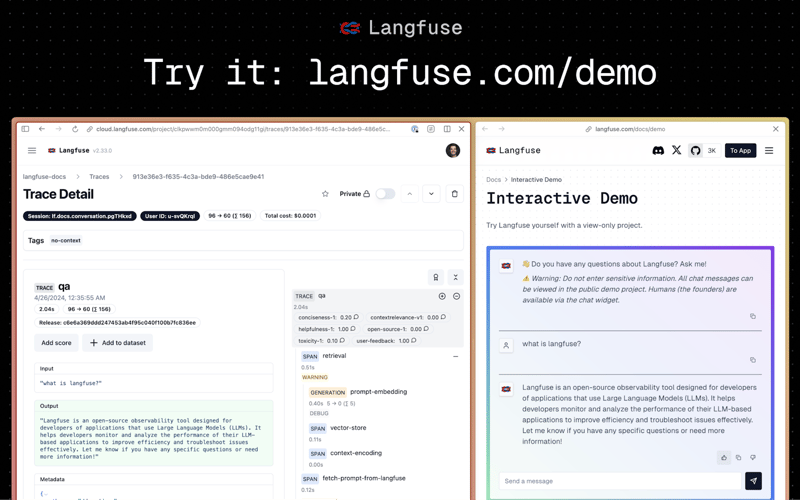Screen dimensions: 800x500
Task: Click the Total cost $0.0001 badge
Action: (x=290, y=216)
